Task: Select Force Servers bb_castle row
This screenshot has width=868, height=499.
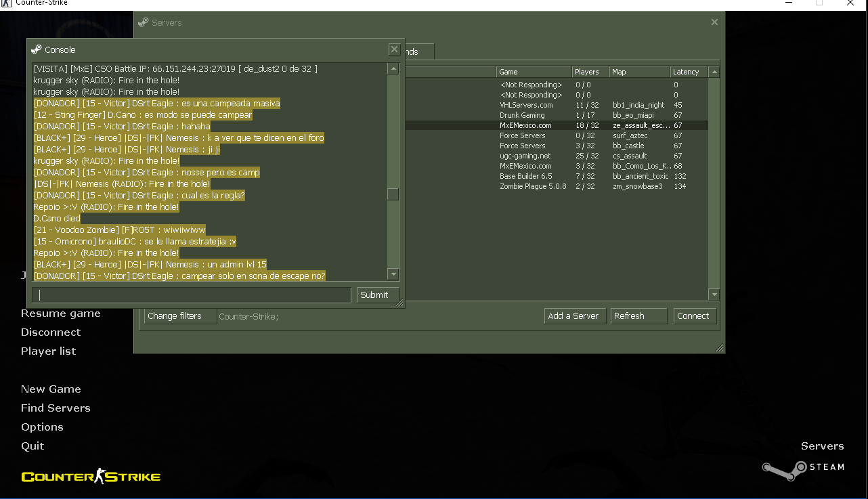Action: [x=555, y=146]
